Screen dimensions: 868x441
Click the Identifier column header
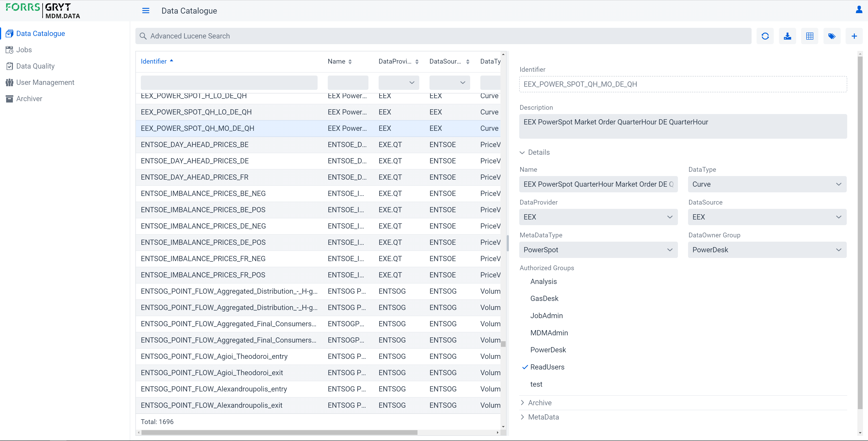click(154, 61)
